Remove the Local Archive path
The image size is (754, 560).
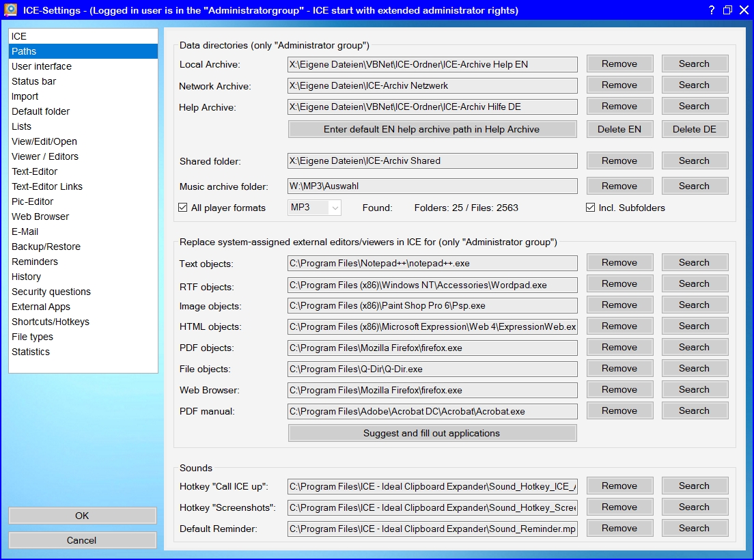pos(619,64)
